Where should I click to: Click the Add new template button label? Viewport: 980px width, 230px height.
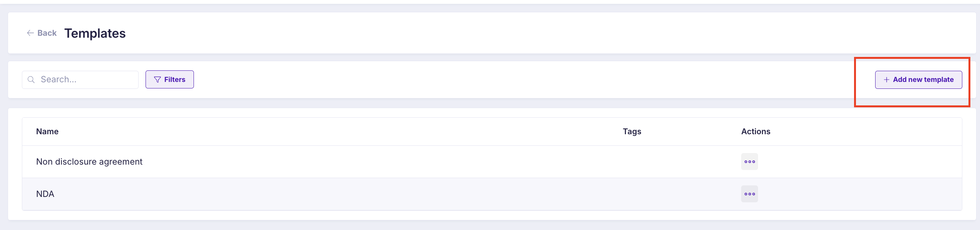point(923,80)
